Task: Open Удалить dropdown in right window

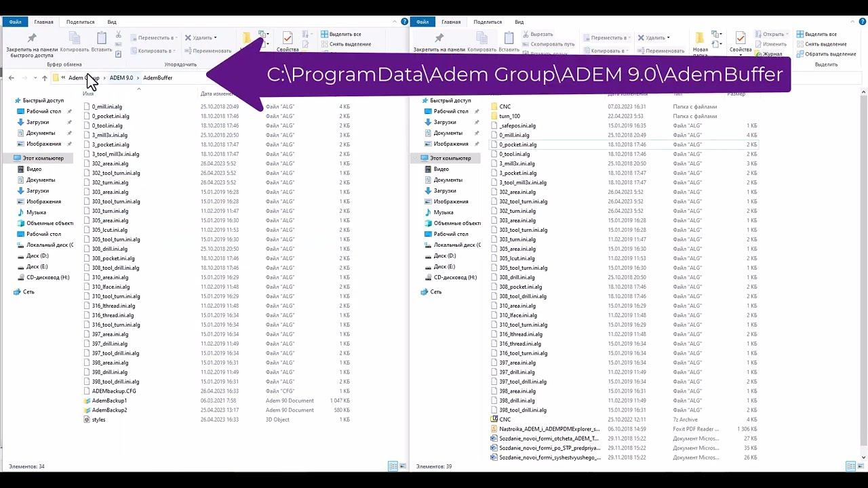Action: tap(653, 38)
